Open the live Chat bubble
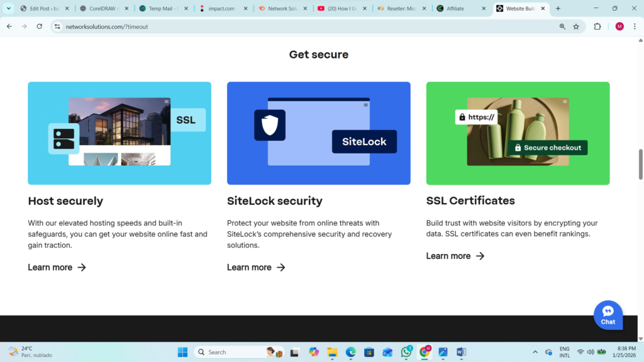 [608, 314]
